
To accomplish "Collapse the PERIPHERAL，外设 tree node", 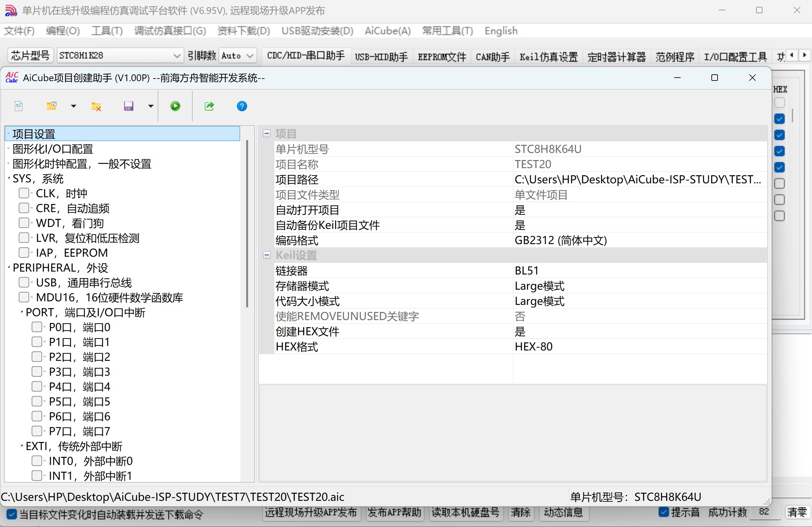I will tap(8, 267).
